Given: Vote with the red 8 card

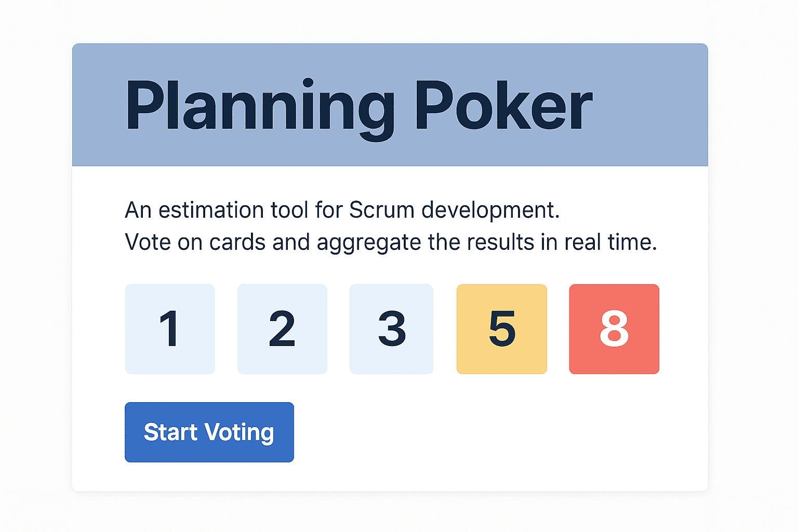Looking at the screenshot, I should coord(614,329).
